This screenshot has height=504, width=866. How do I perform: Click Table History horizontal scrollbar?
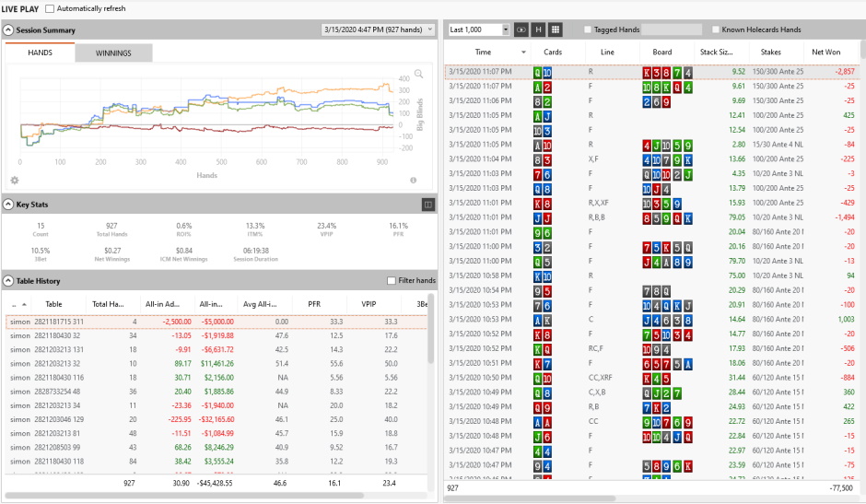point(184,495)
